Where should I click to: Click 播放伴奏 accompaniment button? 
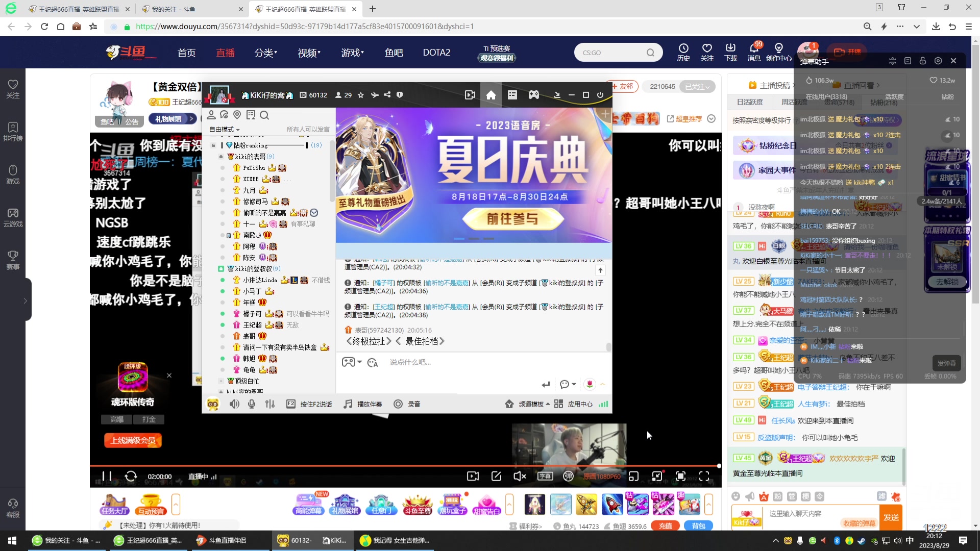click(363, 404)
